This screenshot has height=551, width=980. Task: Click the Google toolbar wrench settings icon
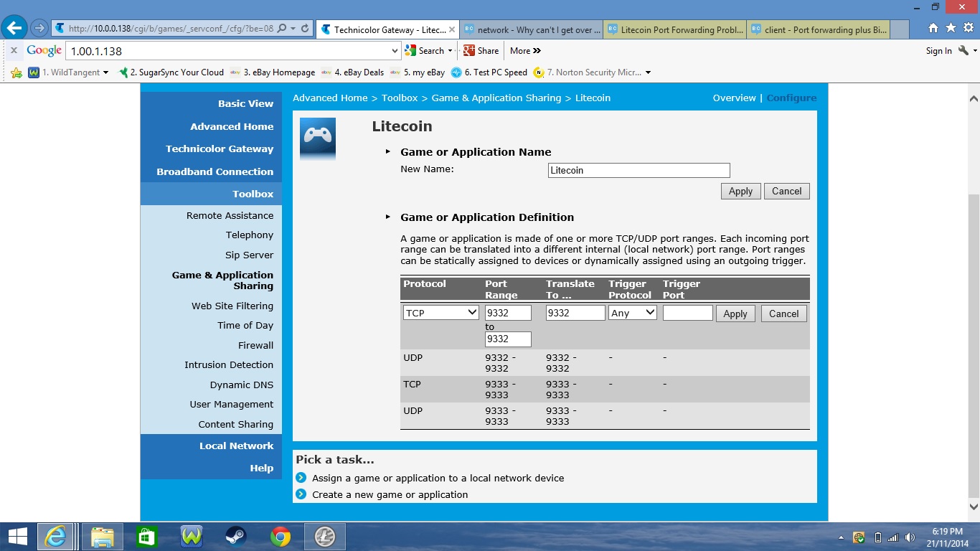click(965, 51)
